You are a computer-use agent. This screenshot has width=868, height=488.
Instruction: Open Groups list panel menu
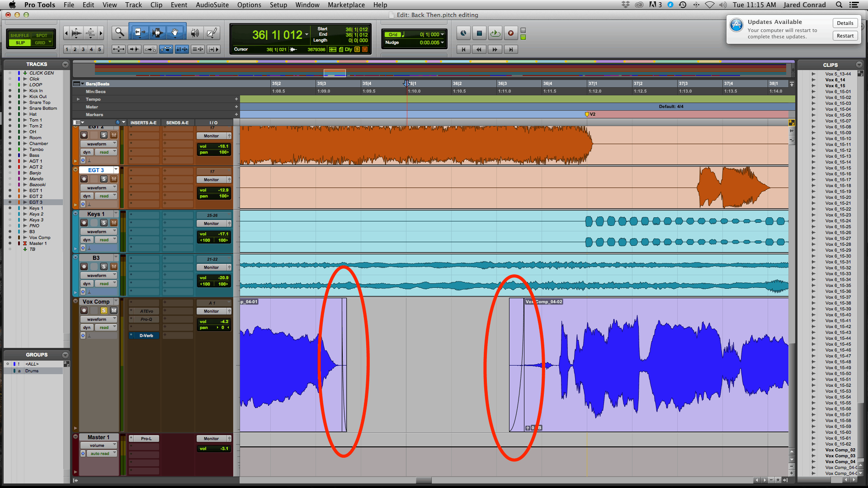(x=65, y=355)
